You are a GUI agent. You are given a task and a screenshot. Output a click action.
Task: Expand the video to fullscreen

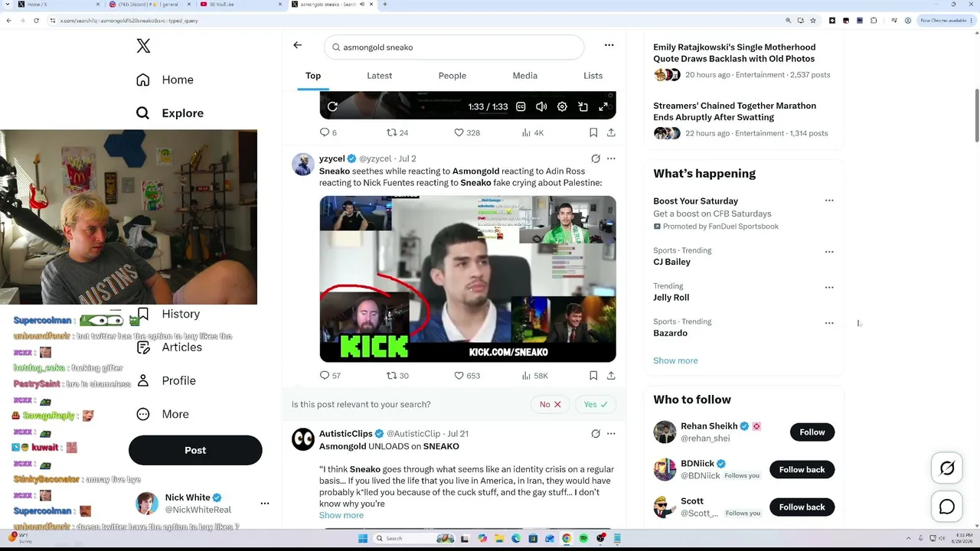click(603, 106)
